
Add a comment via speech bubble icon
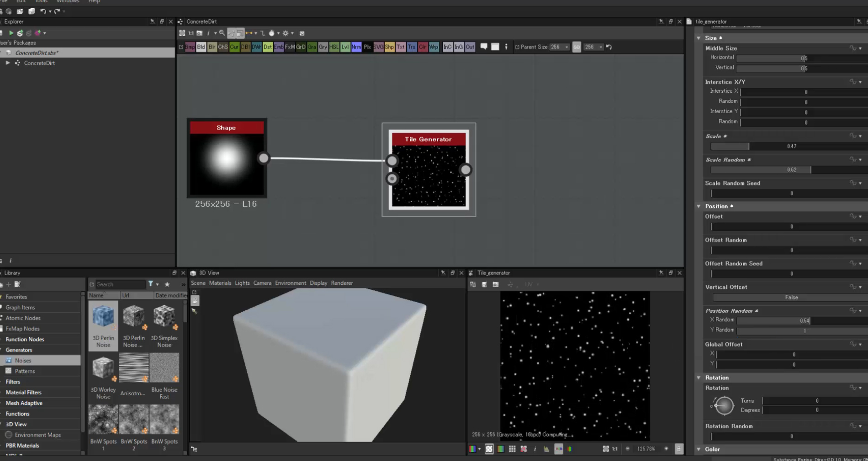point(484,47)
